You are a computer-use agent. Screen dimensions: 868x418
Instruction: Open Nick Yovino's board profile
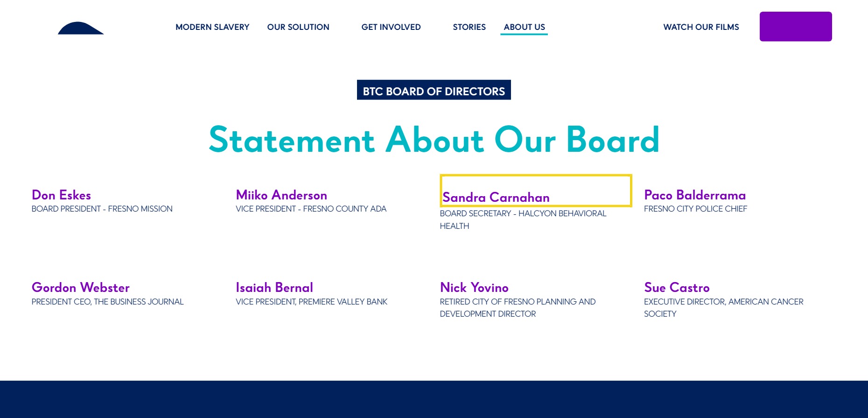(x=474, y=287)
